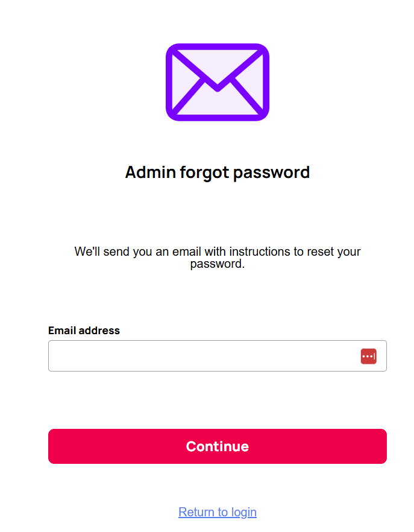Click the Admin forgot password heading
The image size is (414, 532).
(217, 172)
